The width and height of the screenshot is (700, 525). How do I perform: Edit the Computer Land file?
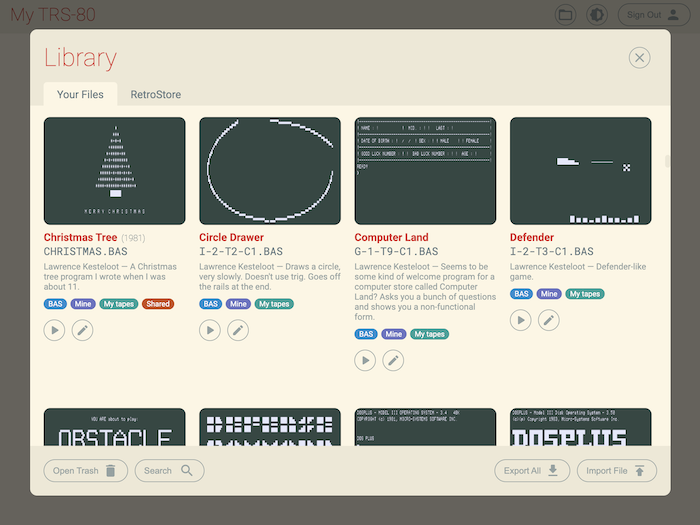point(393,360)
